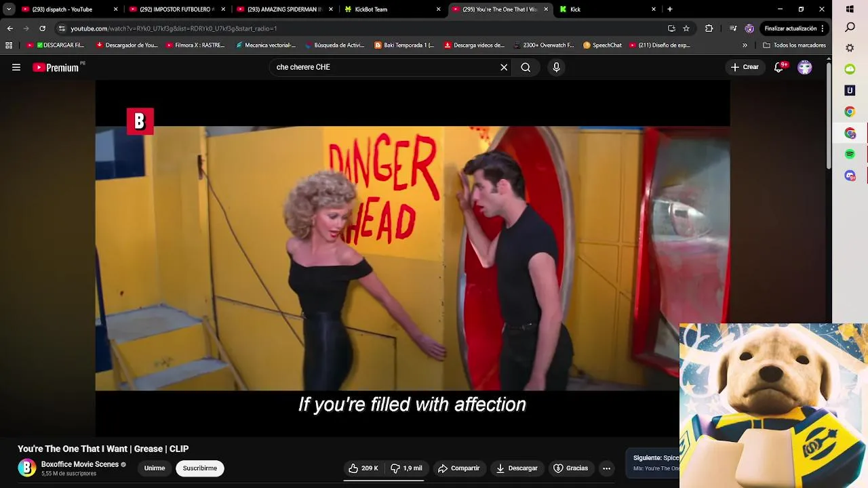This screenshot has width=868, height=488.
Task: Open the Todos los marcadores folder
Action: pyautogui.click(x=794, y=45)
